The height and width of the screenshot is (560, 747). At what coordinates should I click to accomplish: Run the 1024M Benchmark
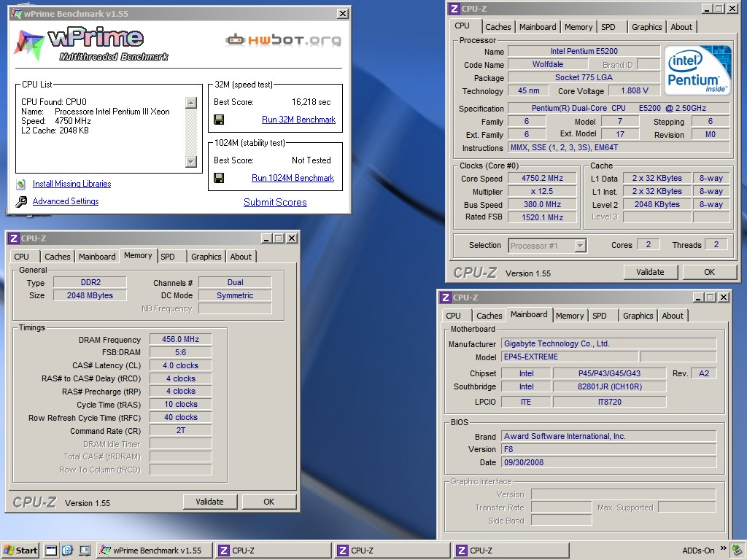[293, 178]
